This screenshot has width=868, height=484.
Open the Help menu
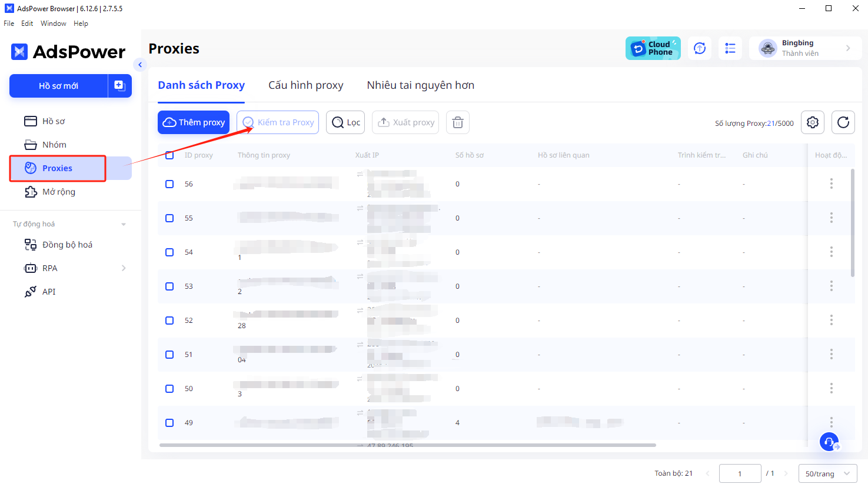pyautogui.click(x=81, y=24)
